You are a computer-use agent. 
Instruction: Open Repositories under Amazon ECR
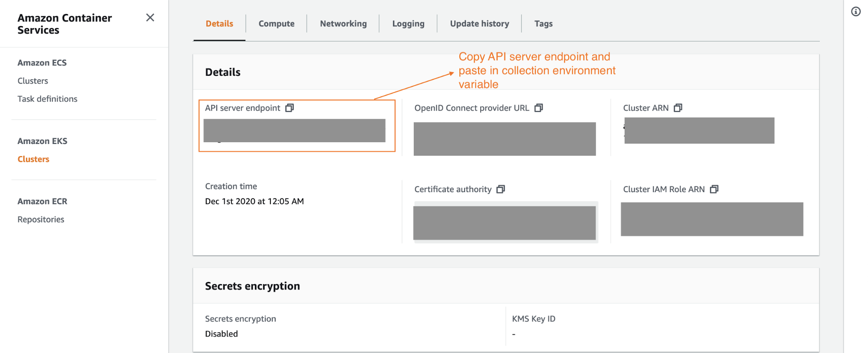(41, 219)
